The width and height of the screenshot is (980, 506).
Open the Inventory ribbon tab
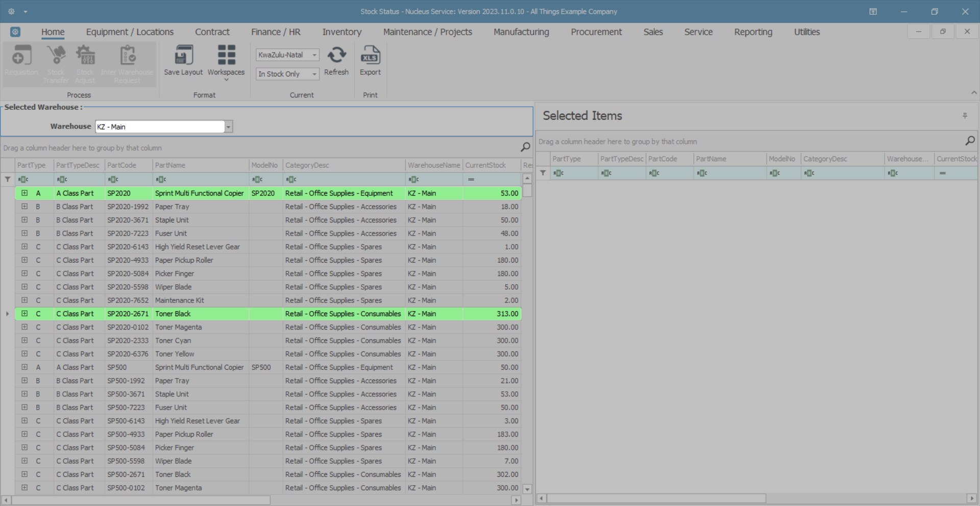341,32
